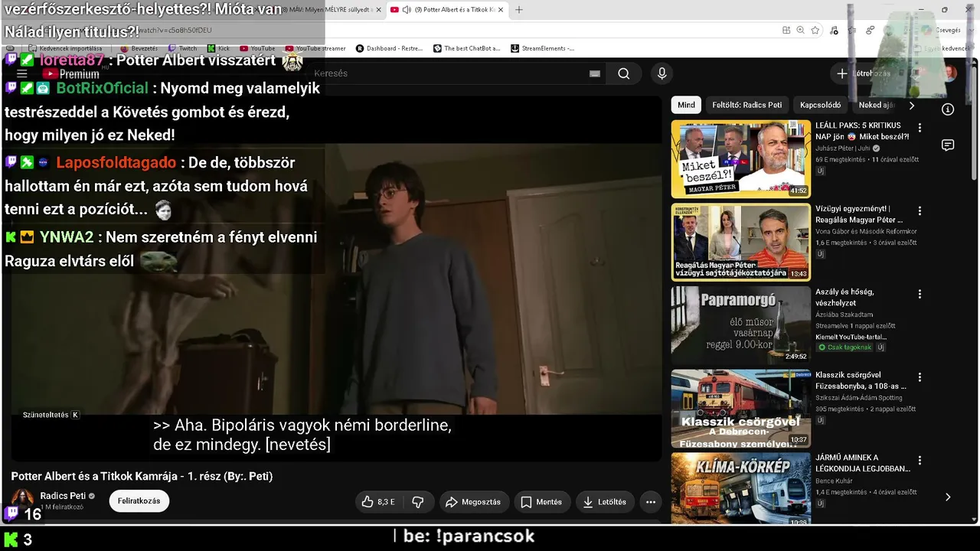980x551 pixels.
Task: Download the video with Letöltés button
Action: click(x=604, y=502)
